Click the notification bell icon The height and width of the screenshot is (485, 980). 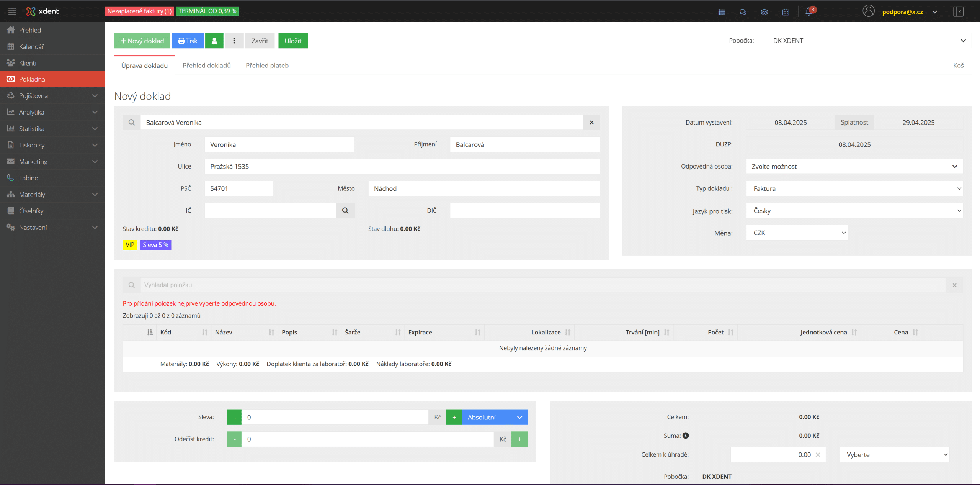coord(808,12)
